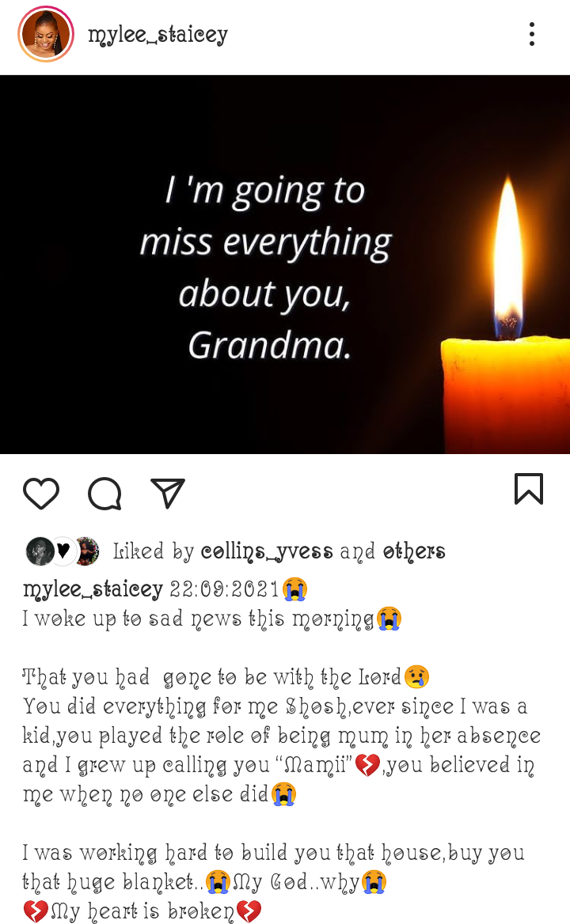Screen dimensions: 570x924
Task: Tap first liker avatar thumbnail
Action: pos(40,551)
